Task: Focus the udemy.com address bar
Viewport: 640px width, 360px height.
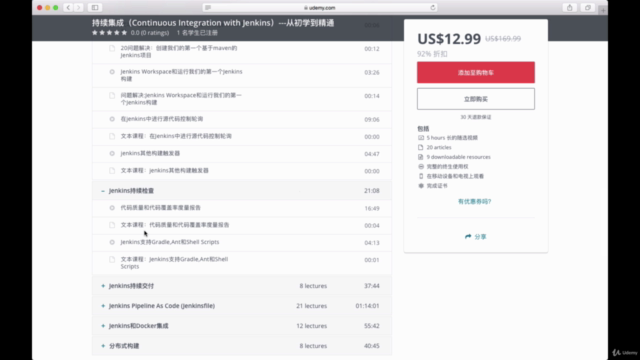Action: 320,7
